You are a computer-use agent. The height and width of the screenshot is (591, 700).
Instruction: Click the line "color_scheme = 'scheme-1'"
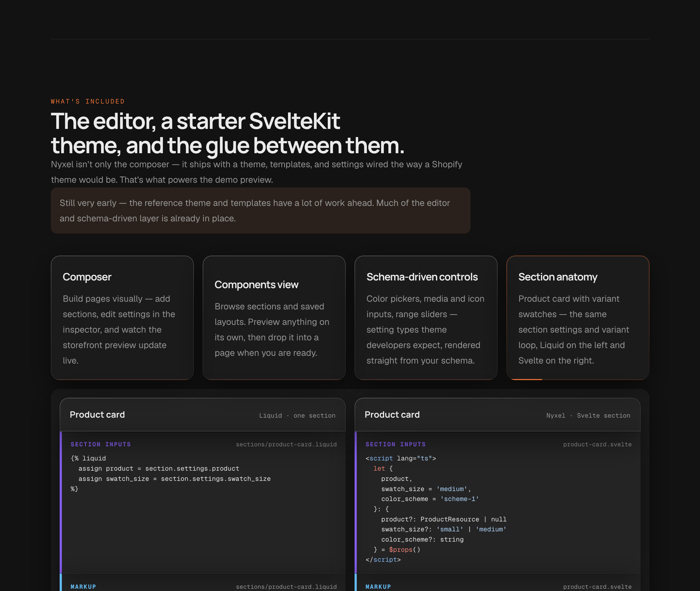pos(430,499)
